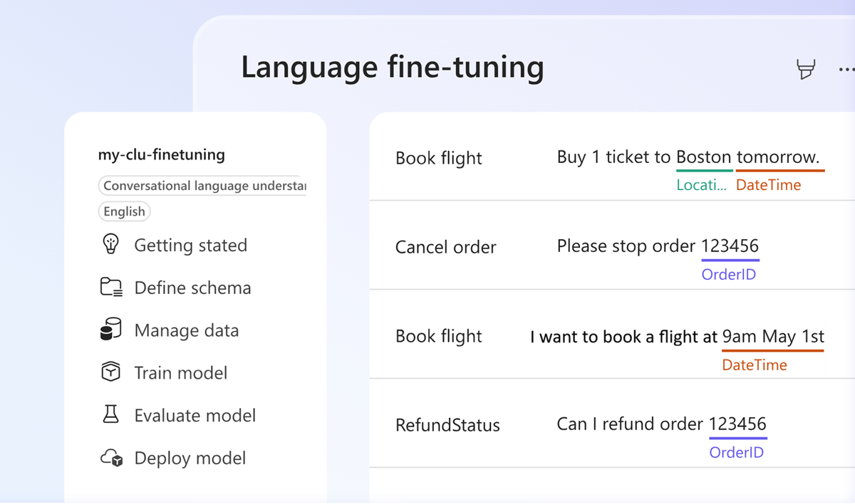The image size is (855, 504).
Task: Click the lightbulb Getting started icon
Action: (110, 245)
